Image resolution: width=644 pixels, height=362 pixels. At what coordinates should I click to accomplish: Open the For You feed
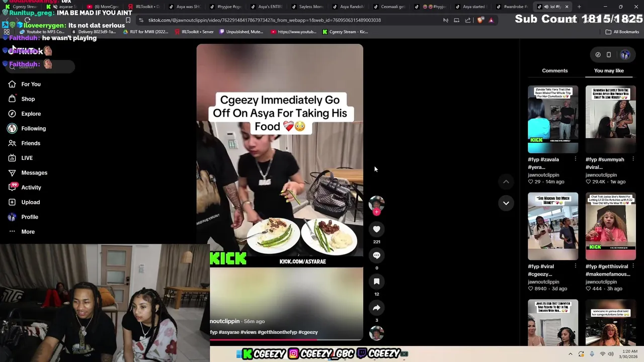pyautogui.click(x=24, y=84)
